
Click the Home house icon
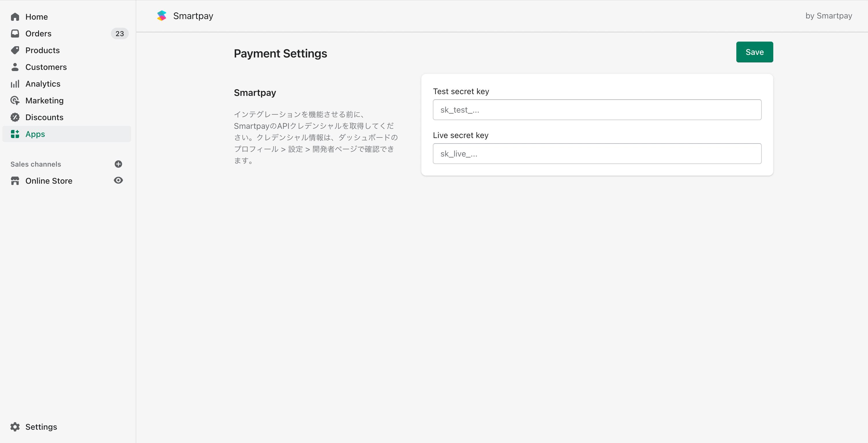click(x=15, y=17)
